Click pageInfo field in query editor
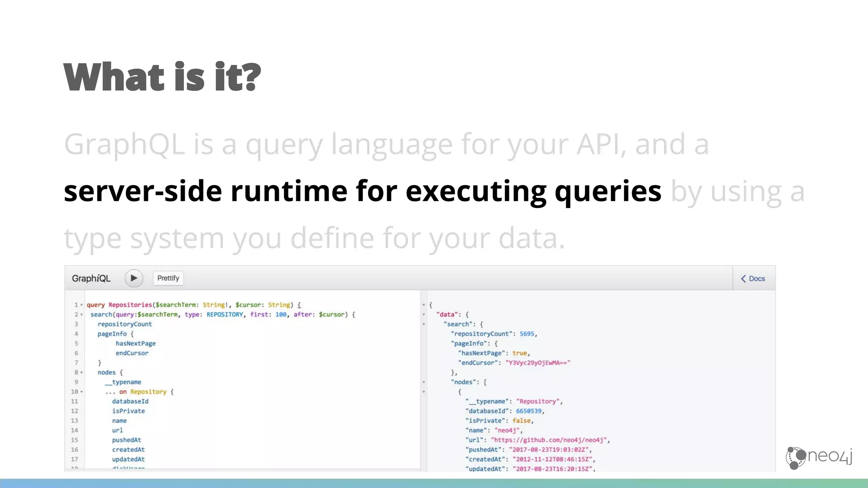The width and height of the screenshot is (868, 488). (112, 334)
